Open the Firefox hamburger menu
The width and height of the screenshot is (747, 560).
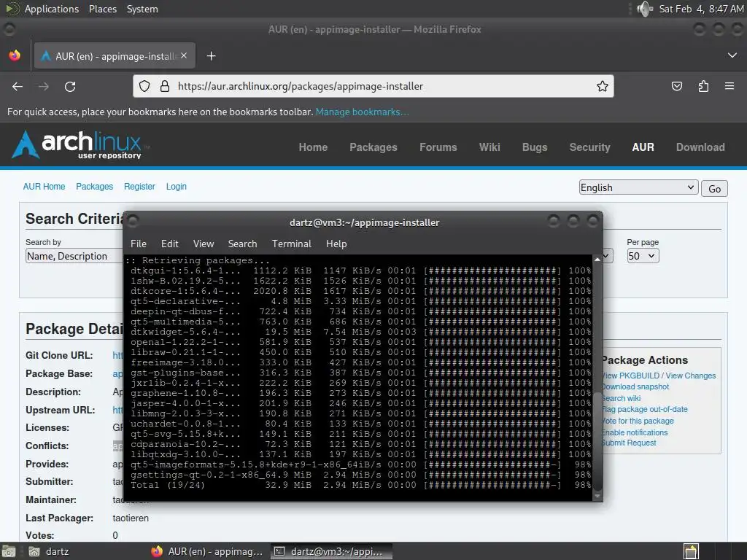[729, 86]
